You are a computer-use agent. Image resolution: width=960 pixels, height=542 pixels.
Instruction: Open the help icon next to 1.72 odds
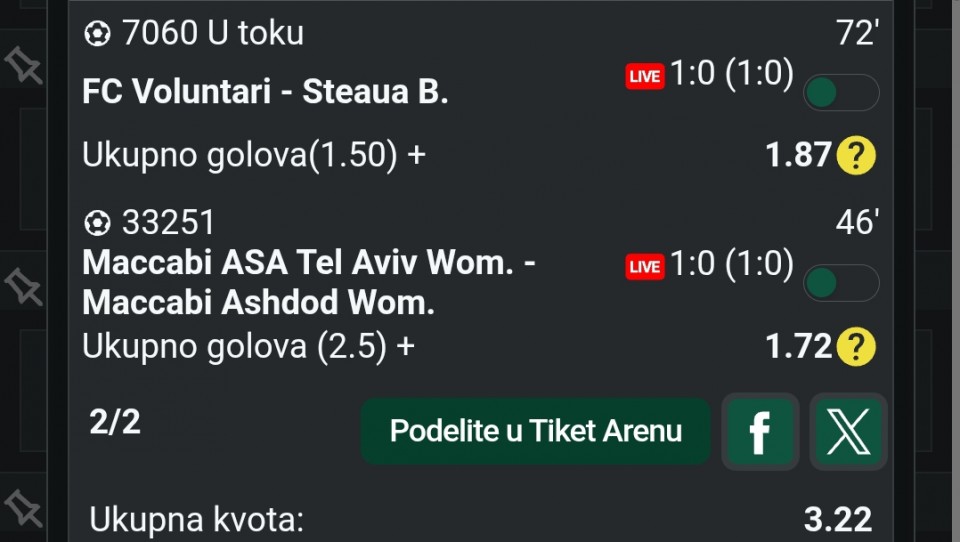pos(856,347)
